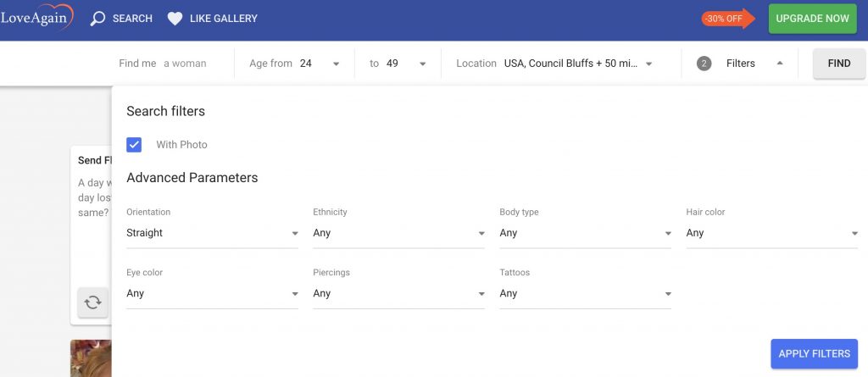The image size is (868, 377).
Task: Click the UPGRADE NOW button
Action: [812, 19]
